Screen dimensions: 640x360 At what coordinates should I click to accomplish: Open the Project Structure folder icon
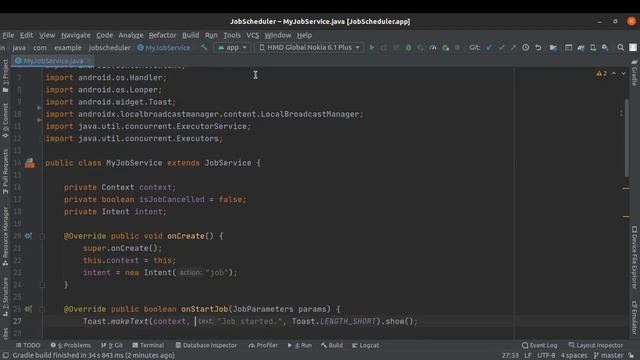click(553, 48)
